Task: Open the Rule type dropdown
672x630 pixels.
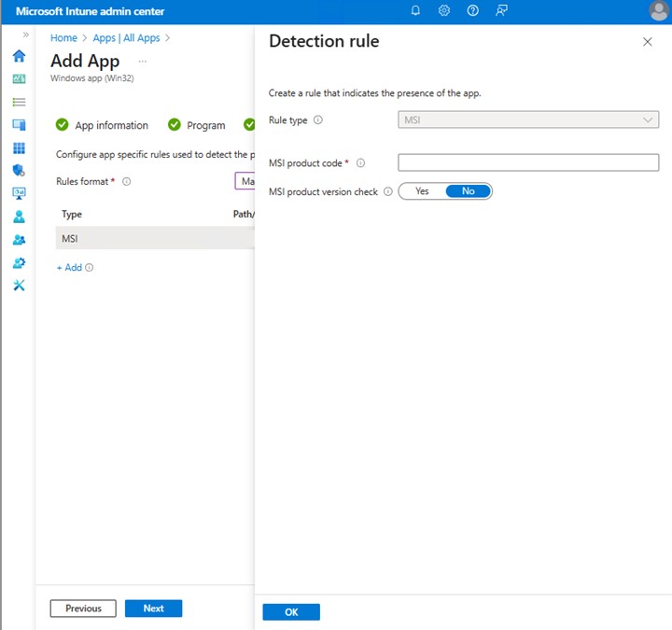Action: coord(528,120)
